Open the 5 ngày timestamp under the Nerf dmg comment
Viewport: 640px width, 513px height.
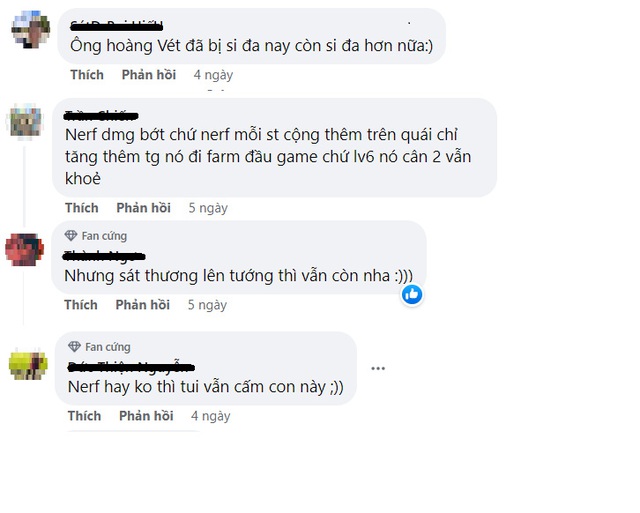click(x=208, y=208)
